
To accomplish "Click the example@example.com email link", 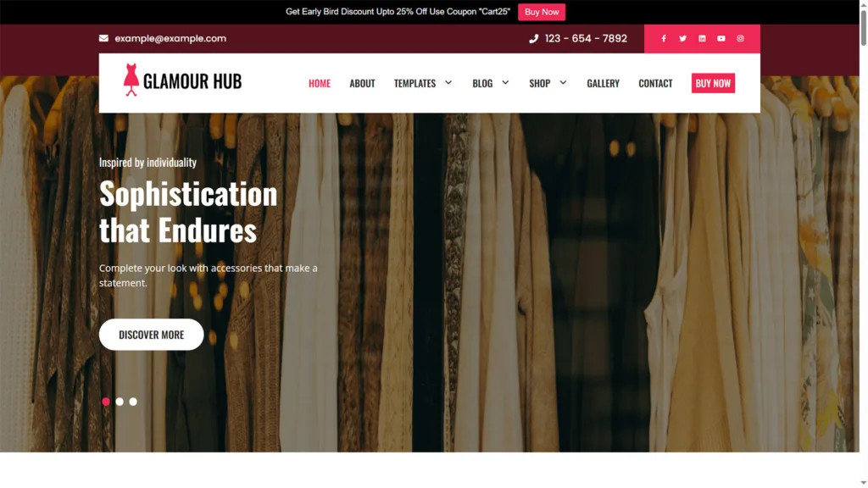I will tap(170, 38).
